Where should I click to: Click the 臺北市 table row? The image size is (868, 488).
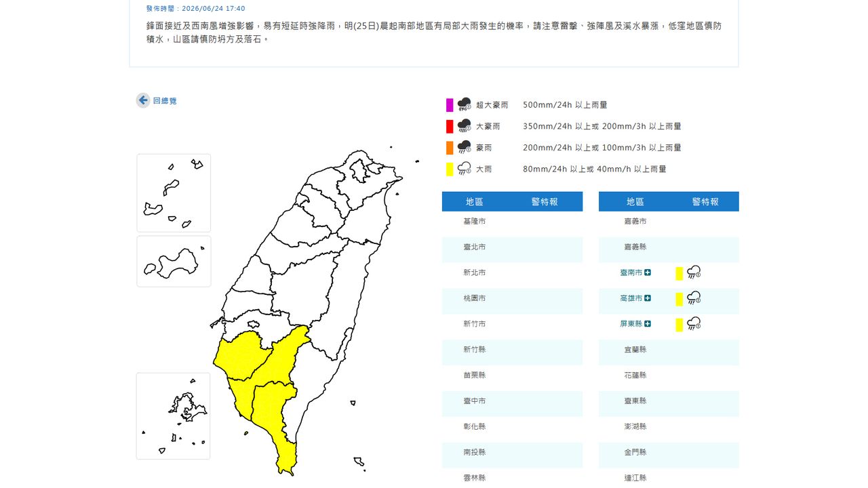(512, 249)
